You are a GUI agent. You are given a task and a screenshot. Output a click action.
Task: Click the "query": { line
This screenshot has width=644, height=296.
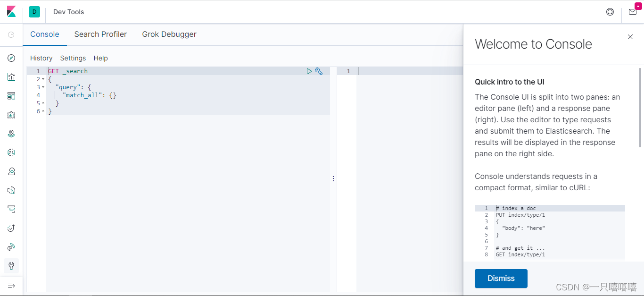tap(73, 87)
